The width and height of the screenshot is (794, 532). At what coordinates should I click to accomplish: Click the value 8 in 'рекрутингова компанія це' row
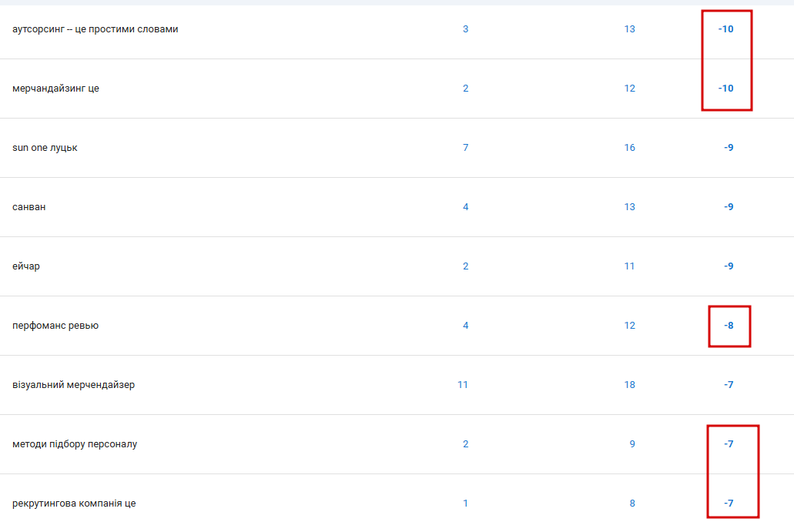click(632, 504)
